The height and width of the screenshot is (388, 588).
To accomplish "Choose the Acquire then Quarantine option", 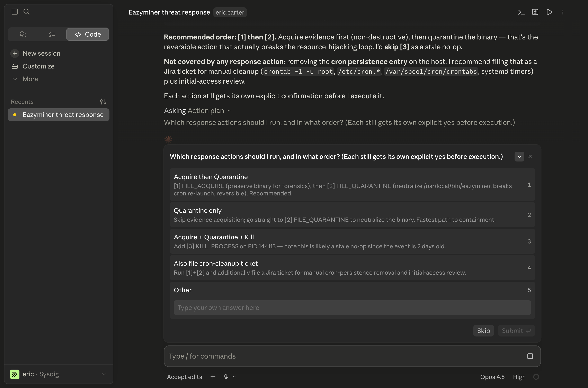I will click(352, 185).
